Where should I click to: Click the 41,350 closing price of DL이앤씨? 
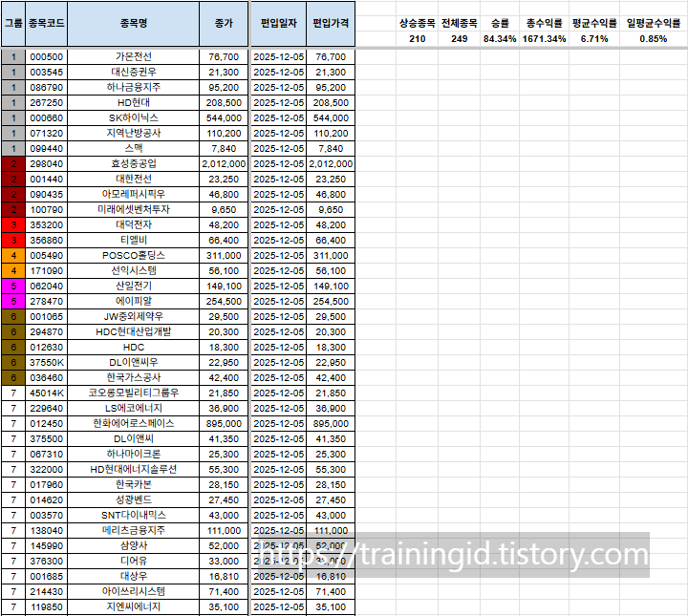pos(224,439)
